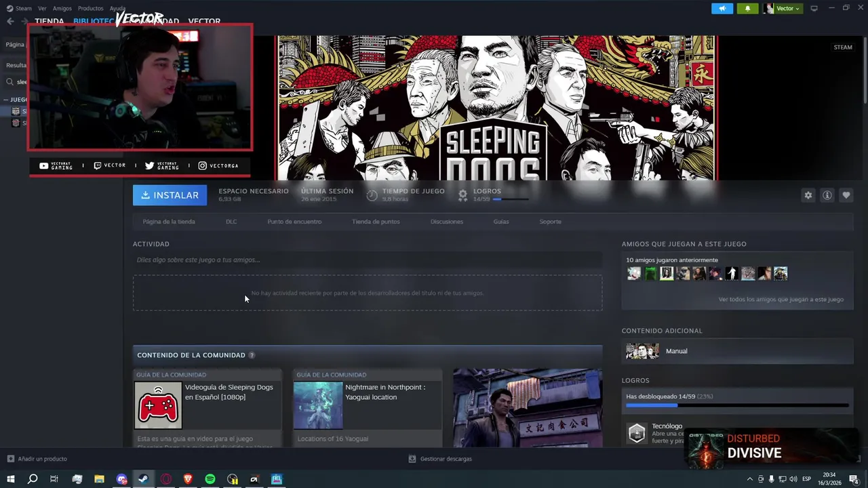Open the Windows Start menu
The width and height of the screenshot is (868, 488).
point(10,479)
